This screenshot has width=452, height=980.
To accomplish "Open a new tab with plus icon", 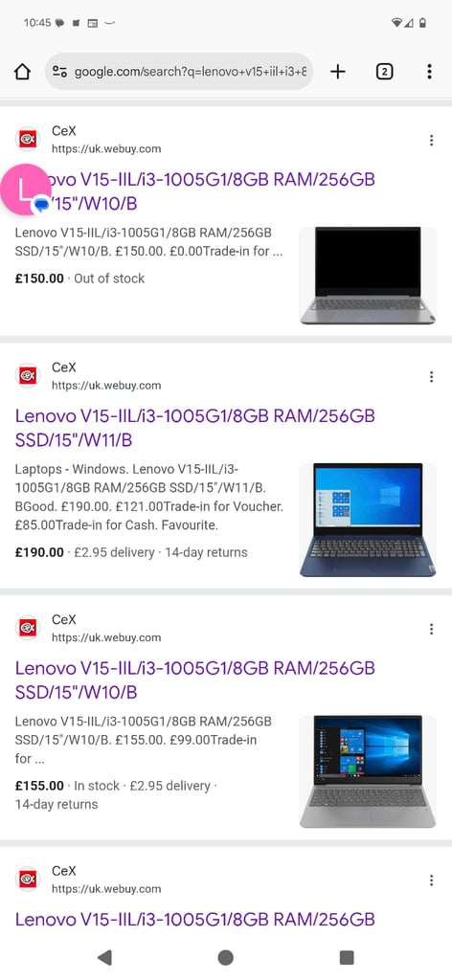I will click(338, 72).
